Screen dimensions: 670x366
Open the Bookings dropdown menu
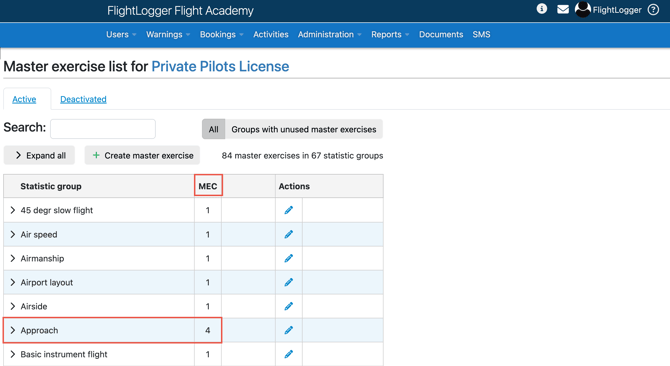(x=221, y=35)
